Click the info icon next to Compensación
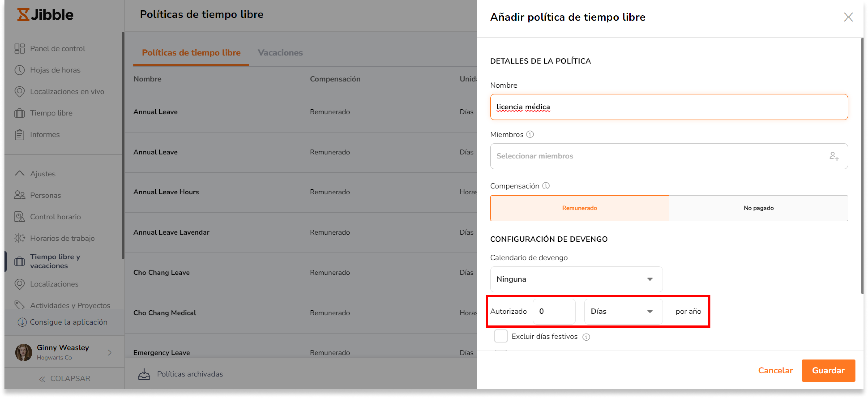 [546, 186]
